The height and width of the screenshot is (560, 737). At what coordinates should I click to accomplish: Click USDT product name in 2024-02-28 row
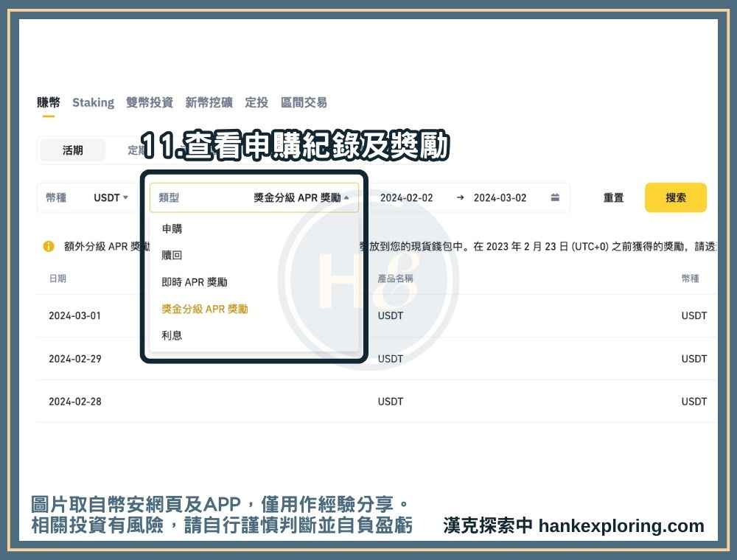[x=391, y=402]
